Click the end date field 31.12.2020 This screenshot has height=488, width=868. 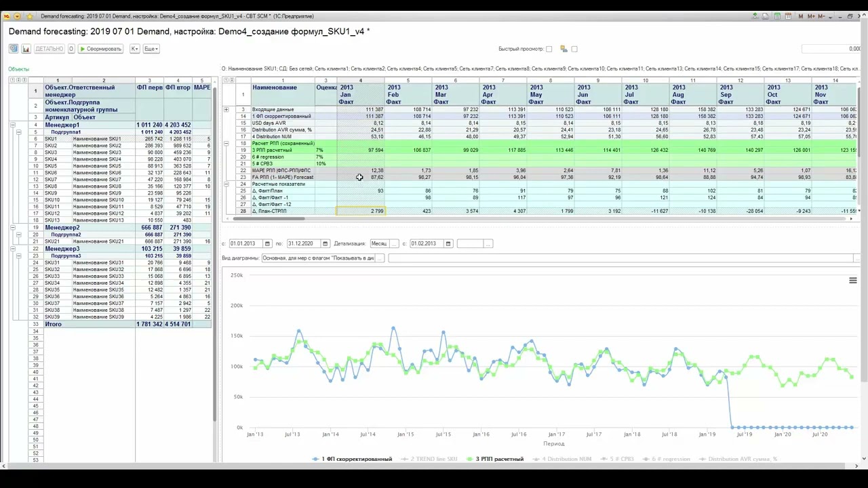click(x=303, y=243)
